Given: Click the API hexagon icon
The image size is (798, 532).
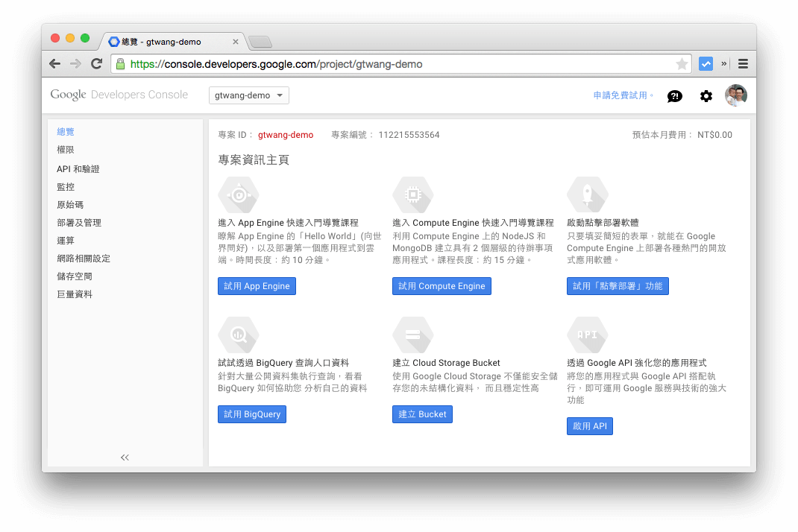Looking at the screenshot, I should tap(588, 335).
